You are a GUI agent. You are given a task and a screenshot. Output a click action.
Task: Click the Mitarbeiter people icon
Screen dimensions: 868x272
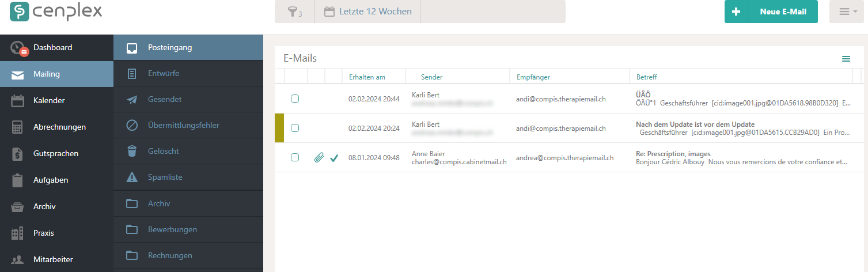(18, 260)
